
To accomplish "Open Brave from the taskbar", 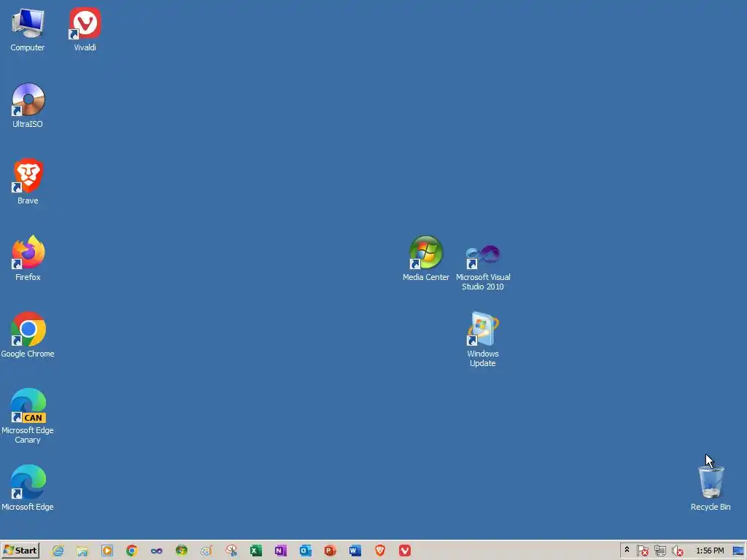I will (x=379, y=551).
